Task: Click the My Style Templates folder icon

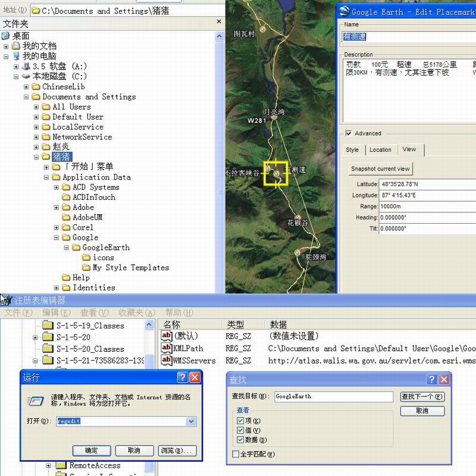Action: point(86,267)
